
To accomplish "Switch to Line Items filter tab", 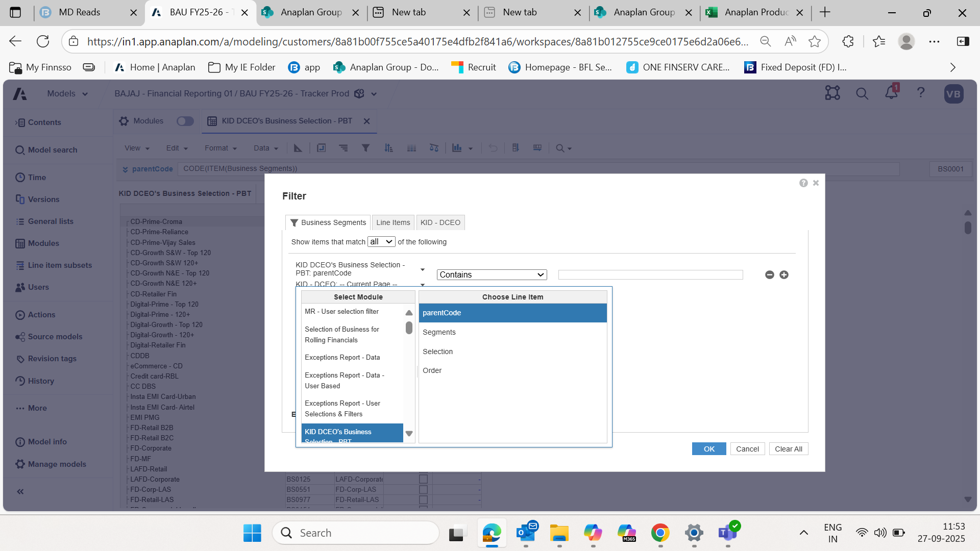I will (x=393, y=222).
